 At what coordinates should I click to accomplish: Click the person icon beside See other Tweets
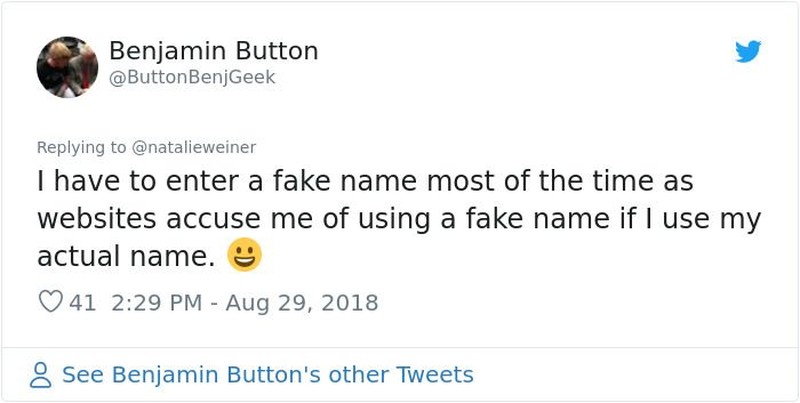click(41, 375)
